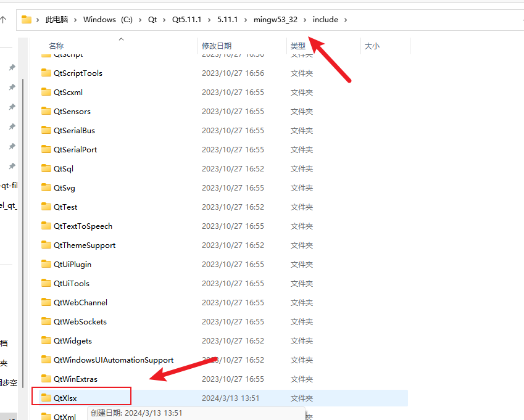Expand the chevron after 此电脑 in the address bar
The width and height of the screenshot is (524, 420).
(x=75, y=20)
